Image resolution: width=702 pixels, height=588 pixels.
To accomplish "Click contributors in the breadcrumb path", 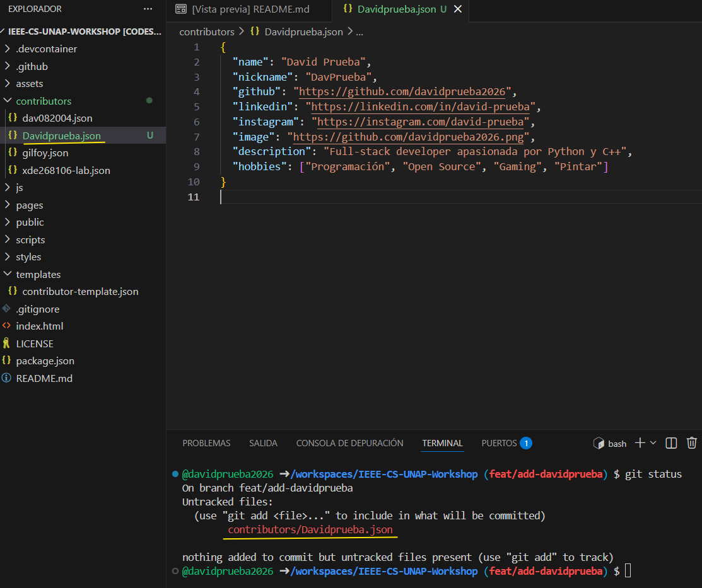I will (207, 32).
